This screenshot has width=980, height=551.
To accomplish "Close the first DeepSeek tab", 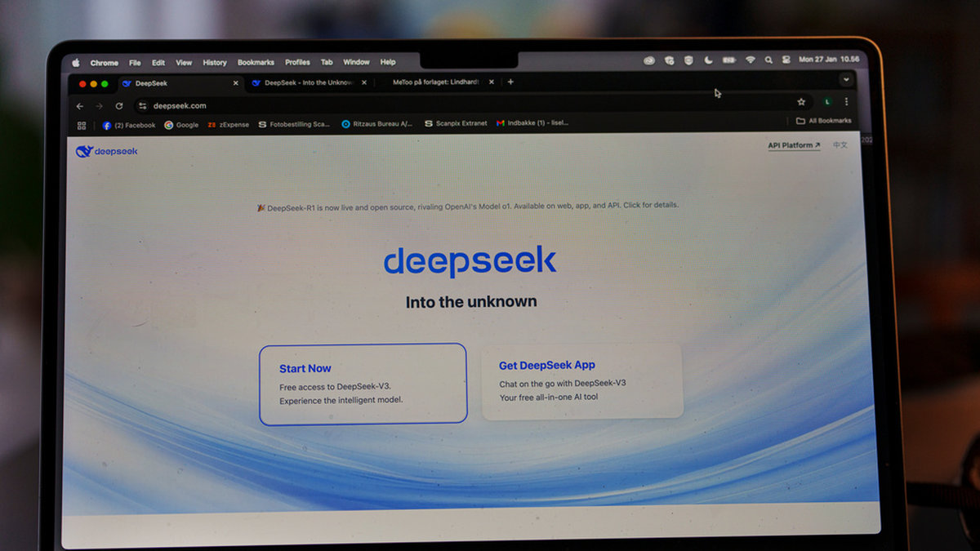I will pos(236,83).
